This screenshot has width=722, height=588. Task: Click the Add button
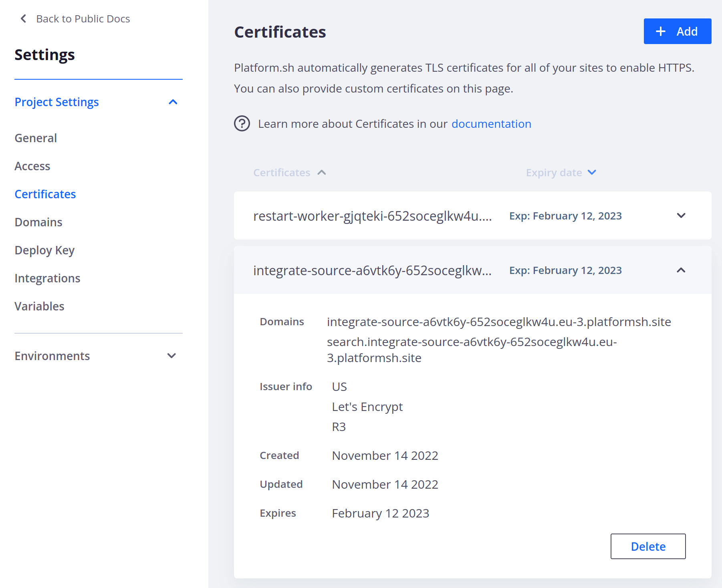click(x=678, y=31)
